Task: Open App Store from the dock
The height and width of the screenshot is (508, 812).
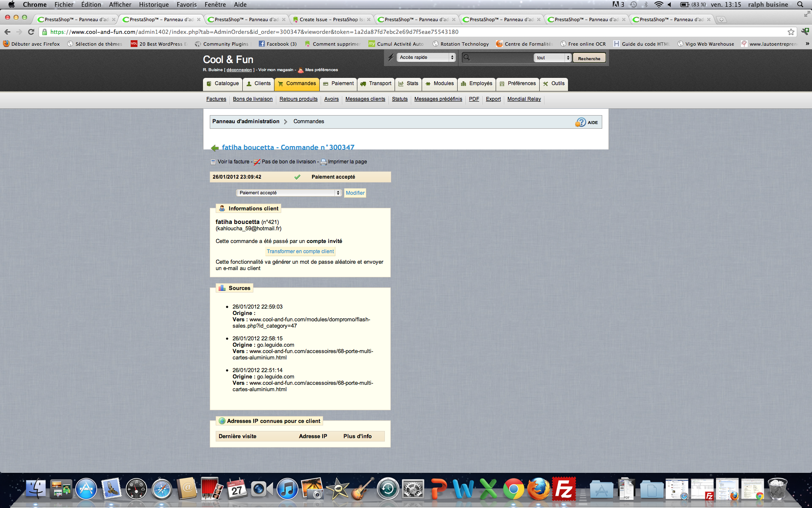Action: tap(86, 489)
